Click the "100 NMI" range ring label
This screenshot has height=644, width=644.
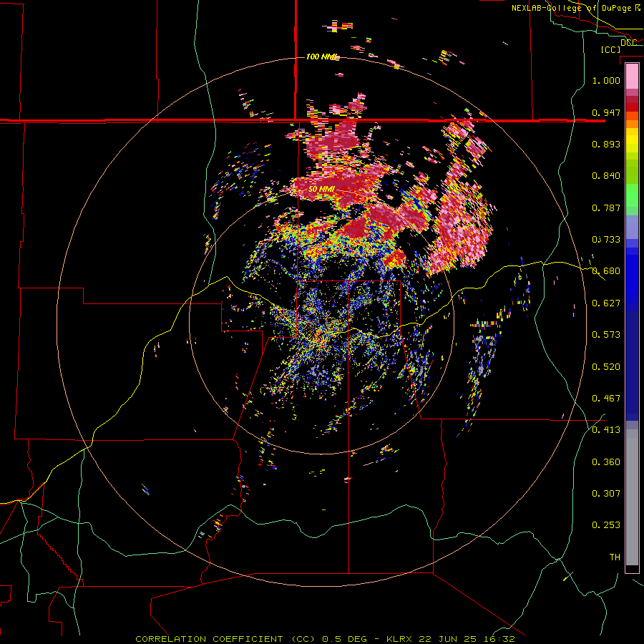(323, 57)
